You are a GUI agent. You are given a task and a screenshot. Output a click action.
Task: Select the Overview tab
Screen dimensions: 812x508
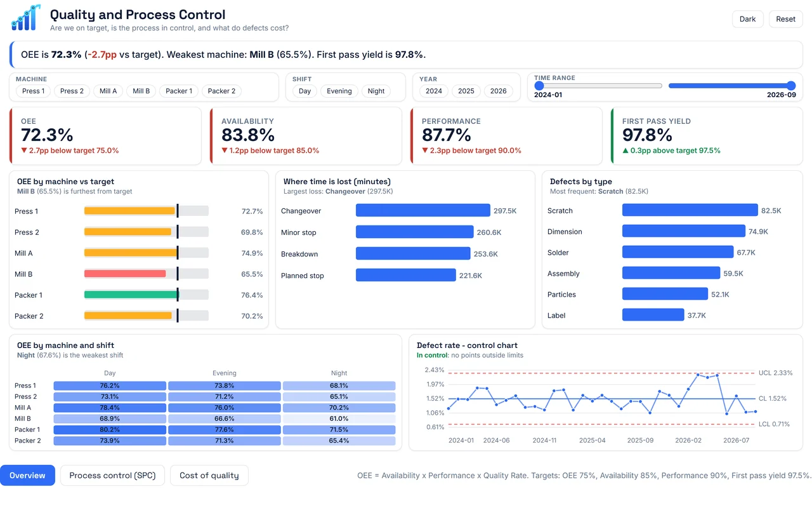tap(27, 476)
